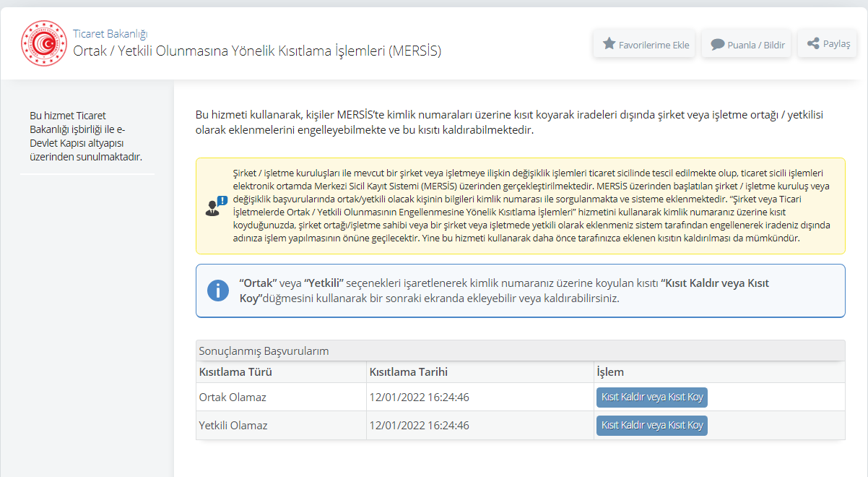The image size is (868, 477).
Task: Click the Ticaret Bakanlığı emblem logo
Action: coord(43,43)
